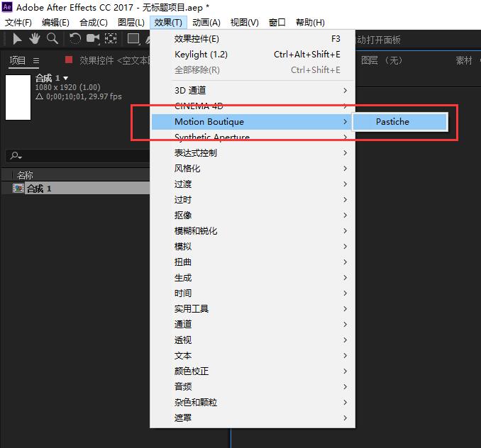Click the red Effect Controls panel square
481x448 pixels.
click(69, 60)
